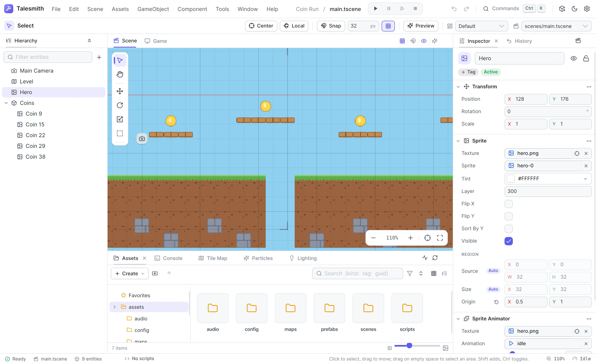Toggle the Hero lock icon
The image size is (596, 364).
pos(586,58)
